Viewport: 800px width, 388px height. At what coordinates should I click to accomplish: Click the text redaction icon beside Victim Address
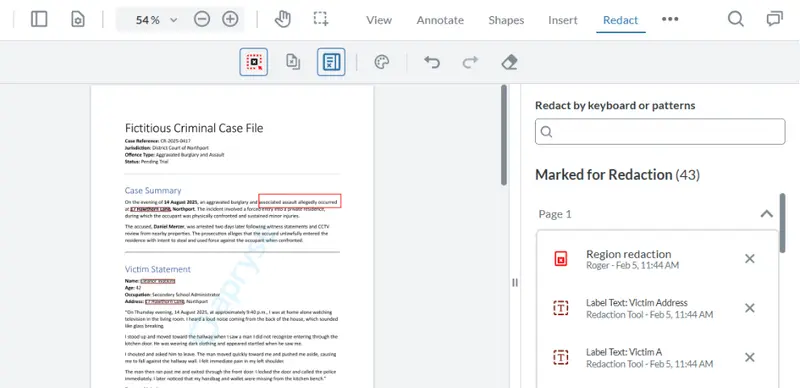(x=561, y=308)
